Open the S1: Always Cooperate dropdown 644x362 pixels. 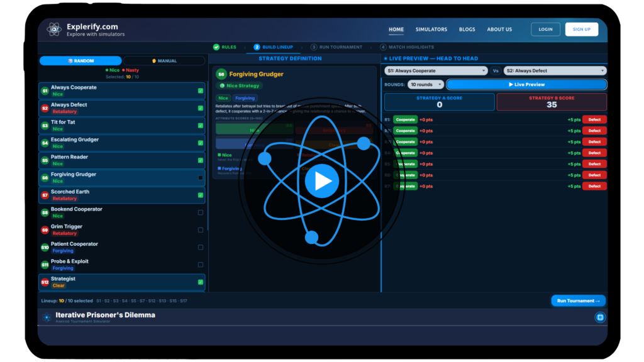[x=436, y=70]
